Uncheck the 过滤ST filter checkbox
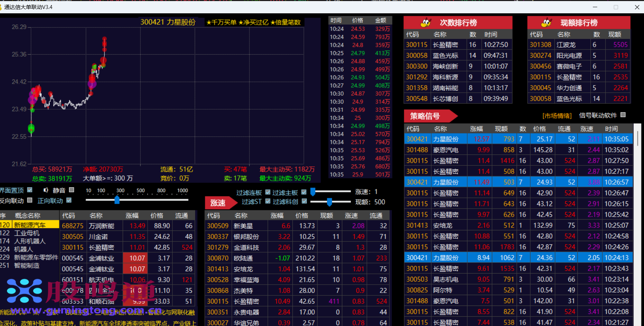This screenshot has width=644, height=326. (268, 201)
